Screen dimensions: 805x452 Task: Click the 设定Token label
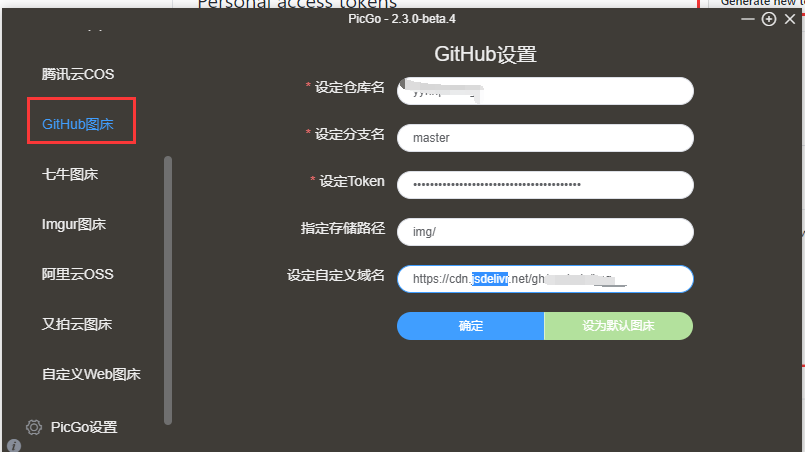coord(352,181)
